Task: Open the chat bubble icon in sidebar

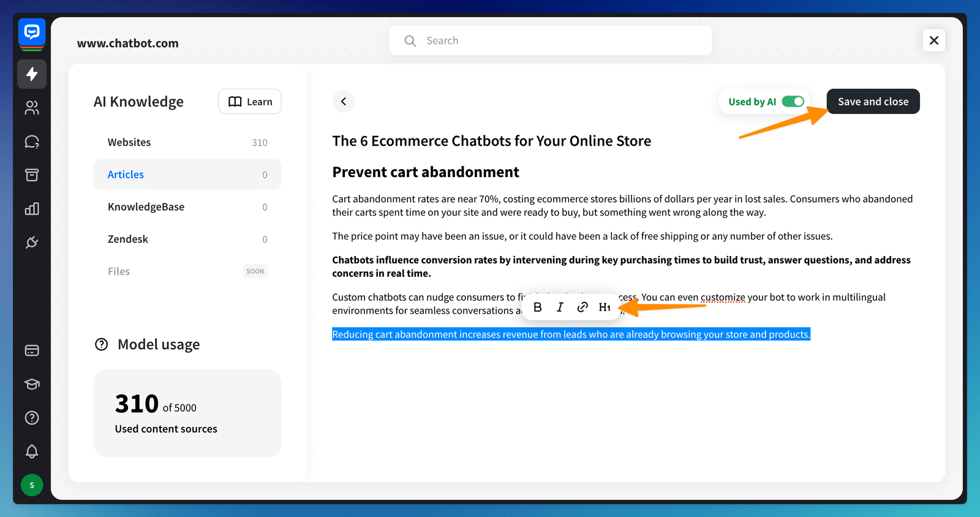Action: click(x=32, y=142)
